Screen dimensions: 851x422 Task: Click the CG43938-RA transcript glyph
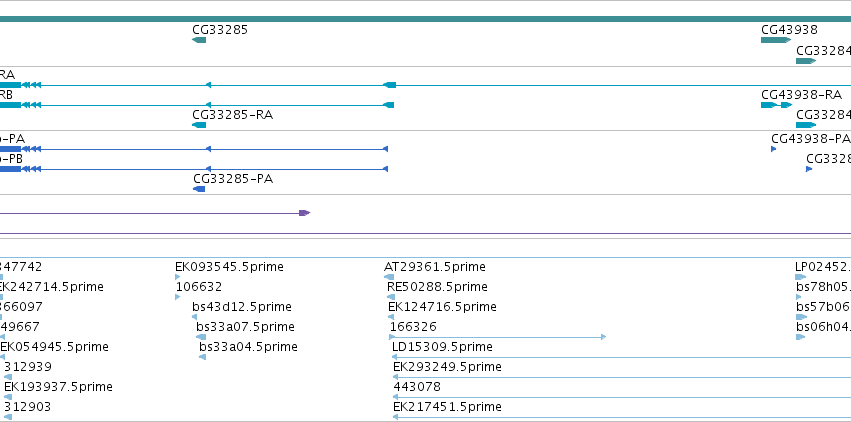coord(777,105)
